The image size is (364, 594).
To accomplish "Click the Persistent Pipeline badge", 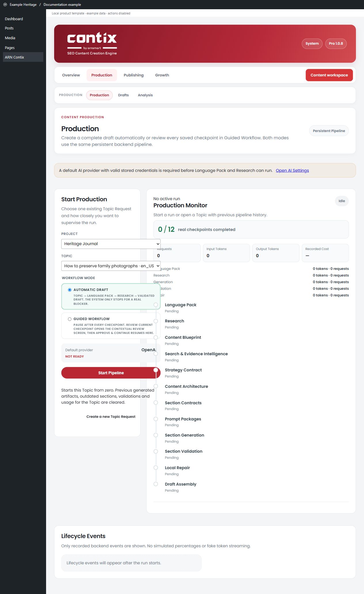I will click(329, 131).
